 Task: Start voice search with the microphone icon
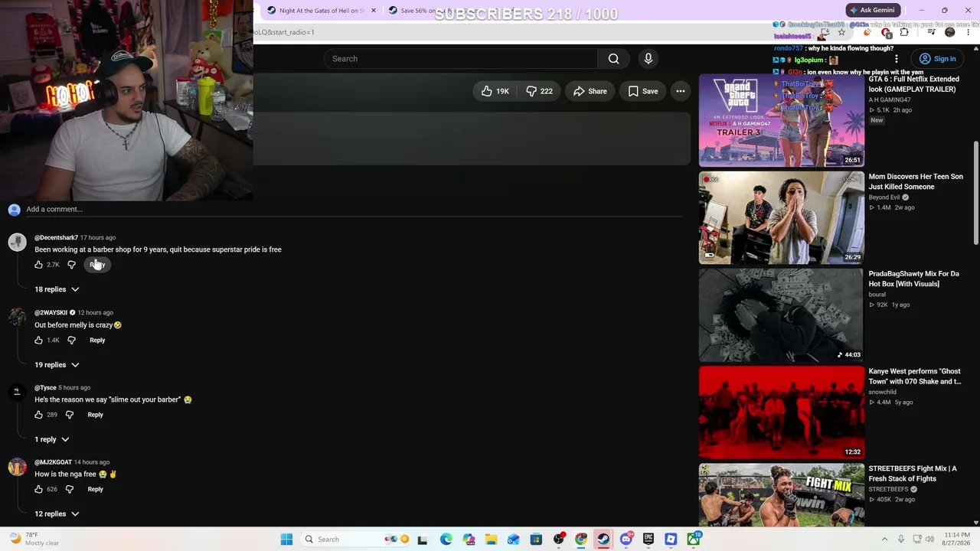point(648,59)
